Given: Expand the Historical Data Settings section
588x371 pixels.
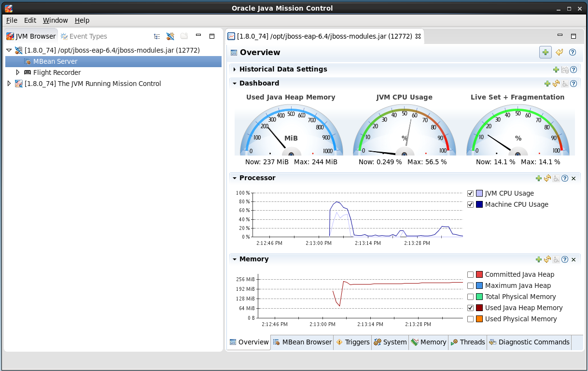Looking at the screenshot, I should (x=234, y=70).
